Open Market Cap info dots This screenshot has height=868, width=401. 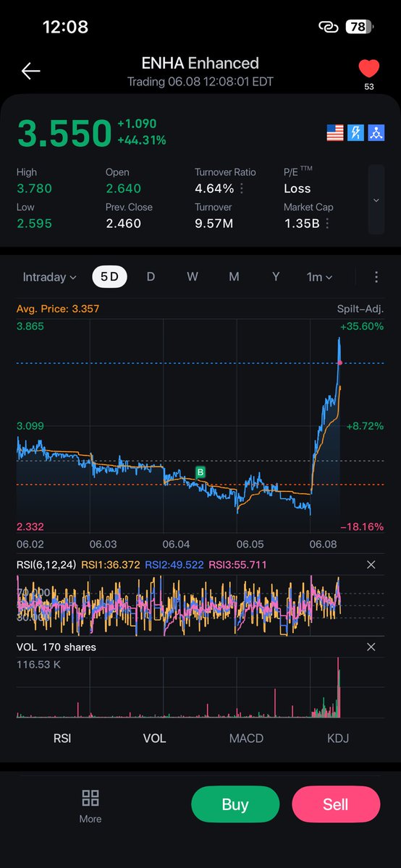pyautogui.click(x=327, y=224)
